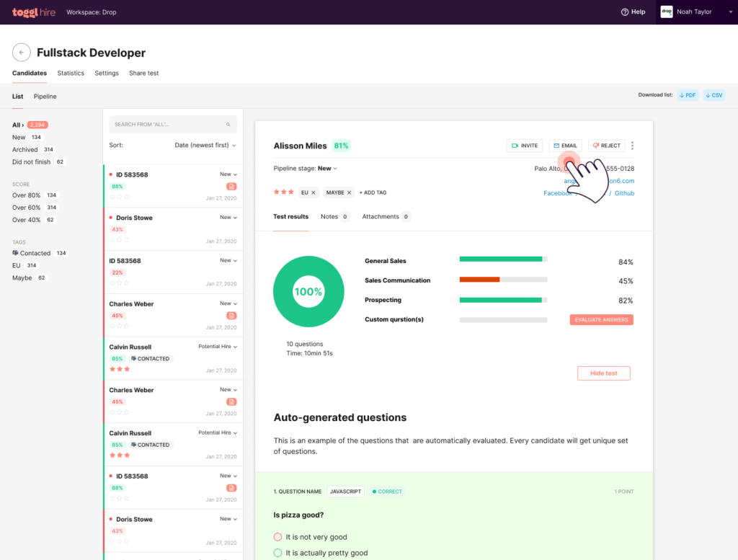Viewport: 738px width, 560px height.
Task: Download the candidate list as CSV
Action: tap(713, 94)
